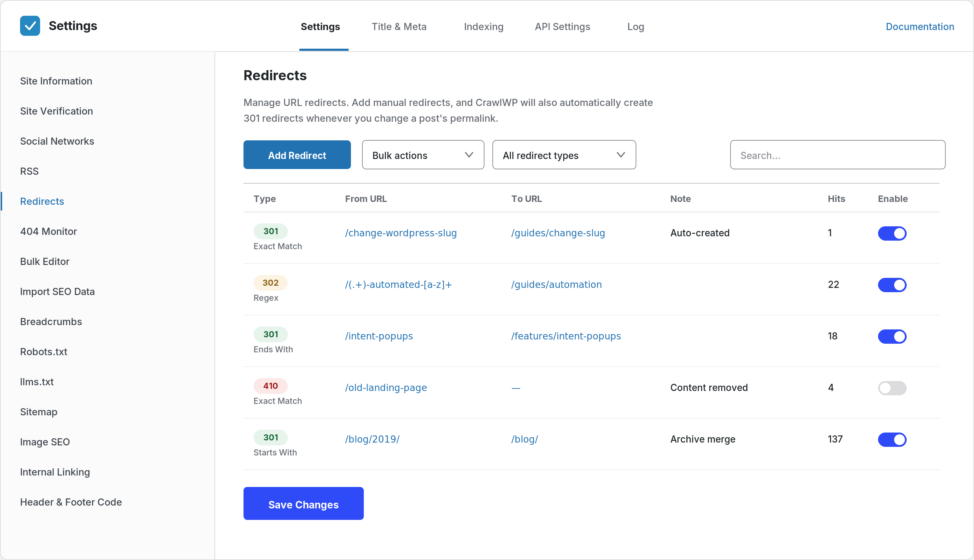Screen dimensions: 974x560
Task: Focus the Search redirects field
Action: pyautogui.click(x=838, y=155)
